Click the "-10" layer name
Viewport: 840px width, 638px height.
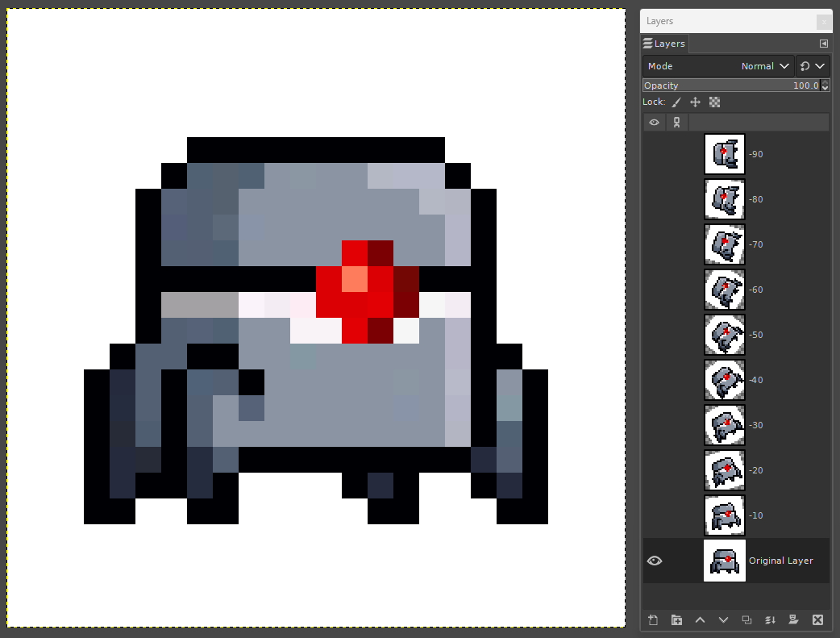[756, 515]
